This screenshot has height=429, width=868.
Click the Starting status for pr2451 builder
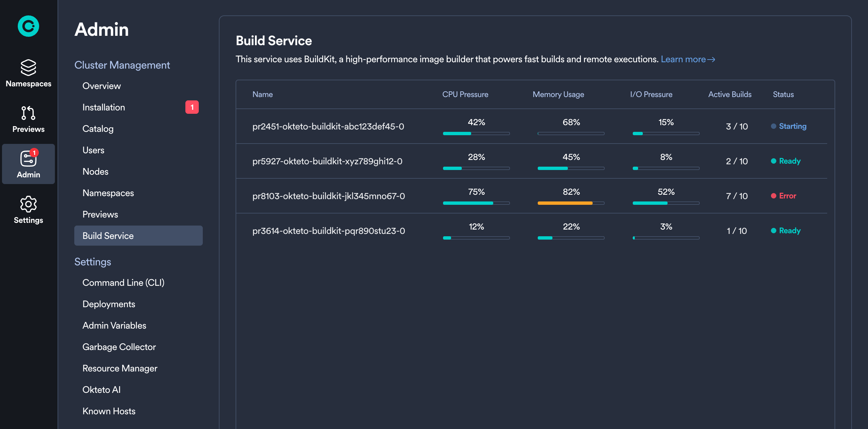coord(788,126)
